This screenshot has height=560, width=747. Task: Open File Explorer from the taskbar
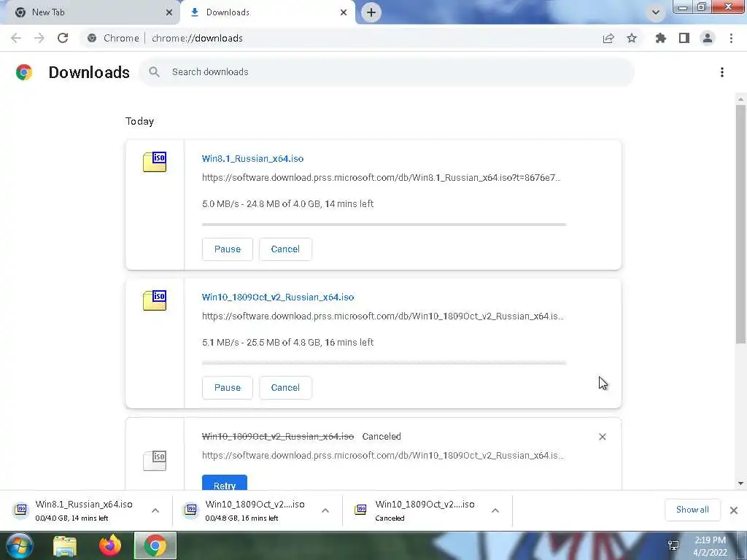65,545
